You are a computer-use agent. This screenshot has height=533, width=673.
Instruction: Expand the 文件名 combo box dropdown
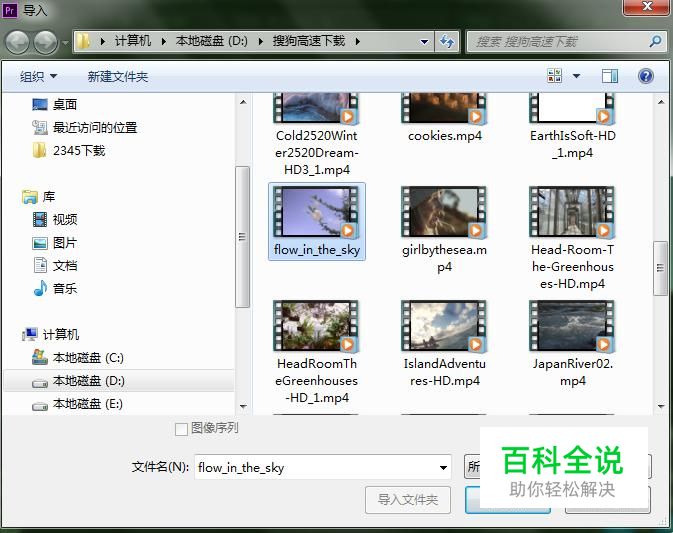[x=443, y=467]
